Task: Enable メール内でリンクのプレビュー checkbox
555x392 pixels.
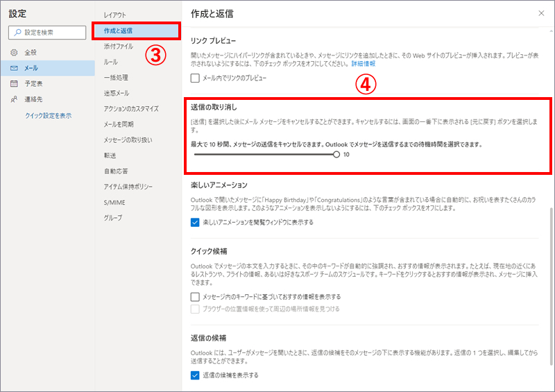Action: pyautogui.click(x=196, y=78)
